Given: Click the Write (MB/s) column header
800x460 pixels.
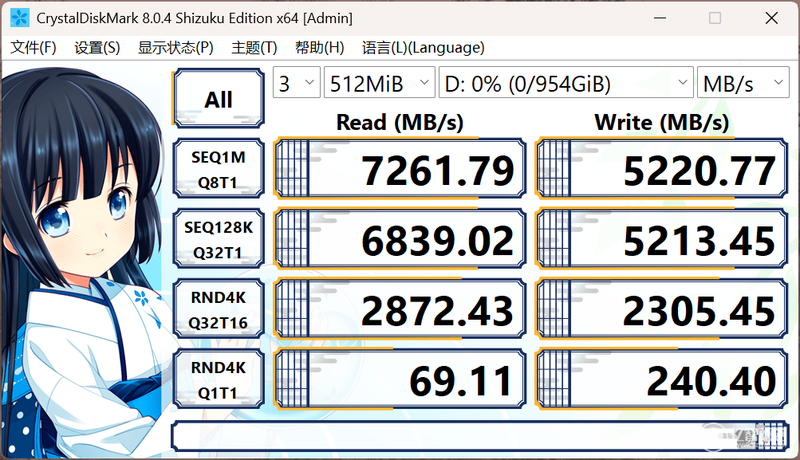Looking at the screenshot, I should (662, 122).
